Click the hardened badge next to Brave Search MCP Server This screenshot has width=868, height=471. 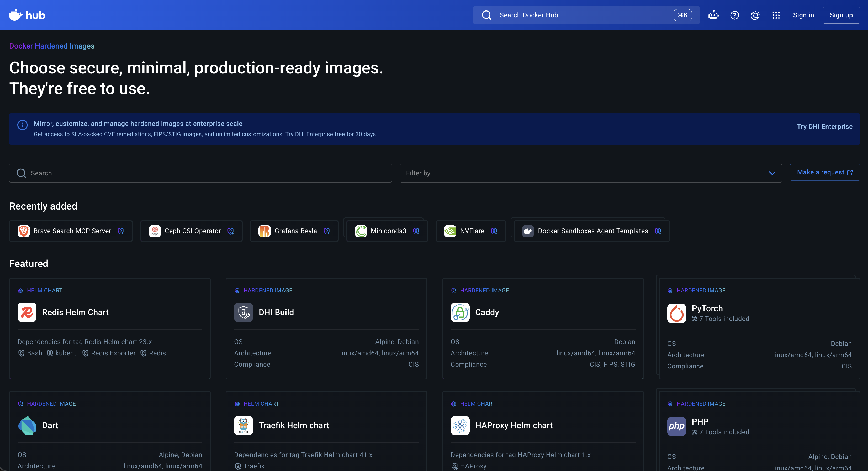tap(121, 231)
